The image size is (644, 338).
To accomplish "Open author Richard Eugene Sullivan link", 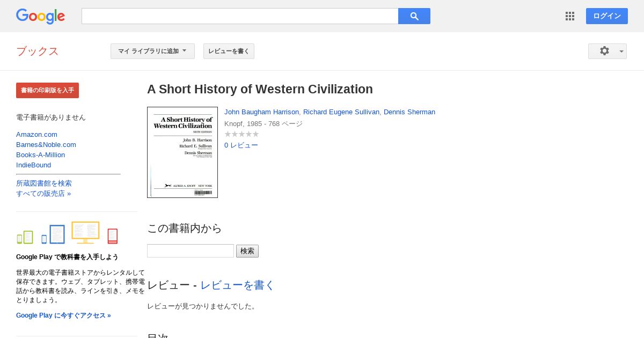I will 341,112.
